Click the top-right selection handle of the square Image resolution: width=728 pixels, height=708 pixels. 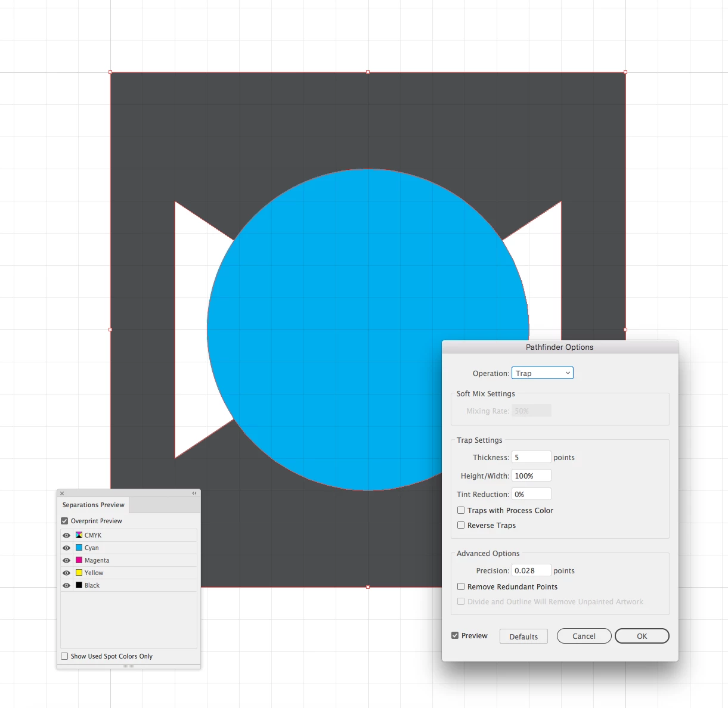[625, 72]
